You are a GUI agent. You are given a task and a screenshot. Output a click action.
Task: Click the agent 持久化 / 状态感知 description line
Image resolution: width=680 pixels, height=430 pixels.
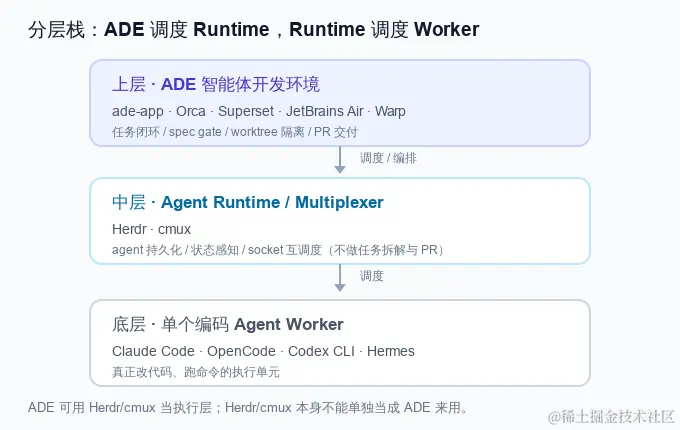[279, 250]
